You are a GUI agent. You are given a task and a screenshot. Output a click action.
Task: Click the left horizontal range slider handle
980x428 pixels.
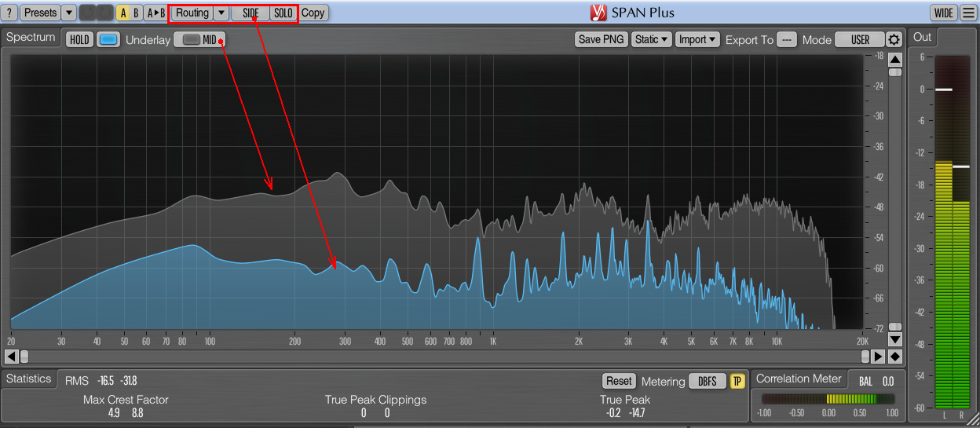pyautogui.click(x=24, y=357)
